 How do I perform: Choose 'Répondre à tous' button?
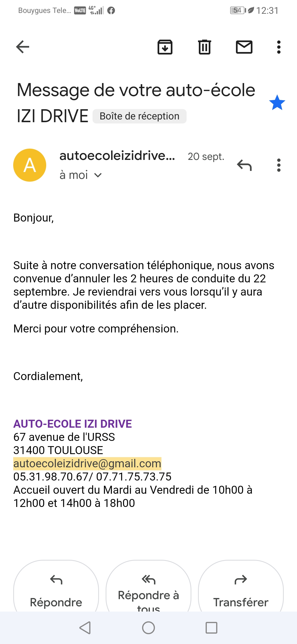click(x=148, y=589)
